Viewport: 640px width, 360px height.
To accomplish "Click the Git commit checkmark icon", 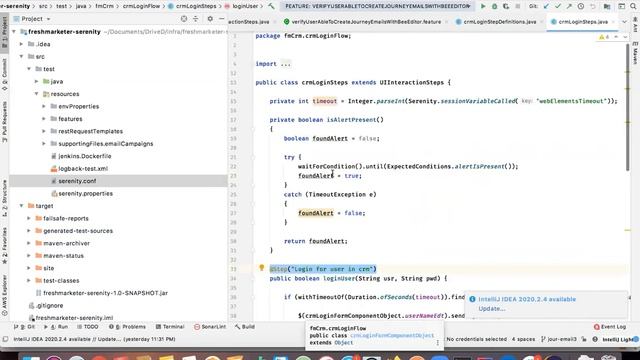I will tap(558, 7).
